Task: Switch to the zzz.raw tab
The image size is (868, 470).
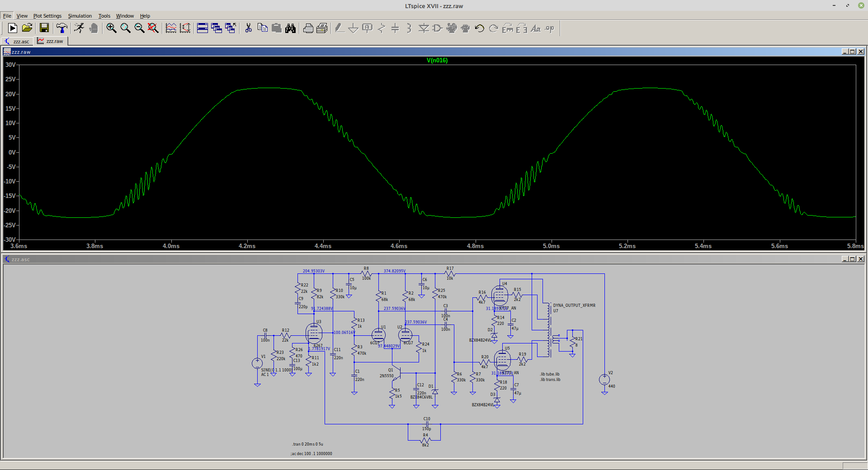Action: 51,41
